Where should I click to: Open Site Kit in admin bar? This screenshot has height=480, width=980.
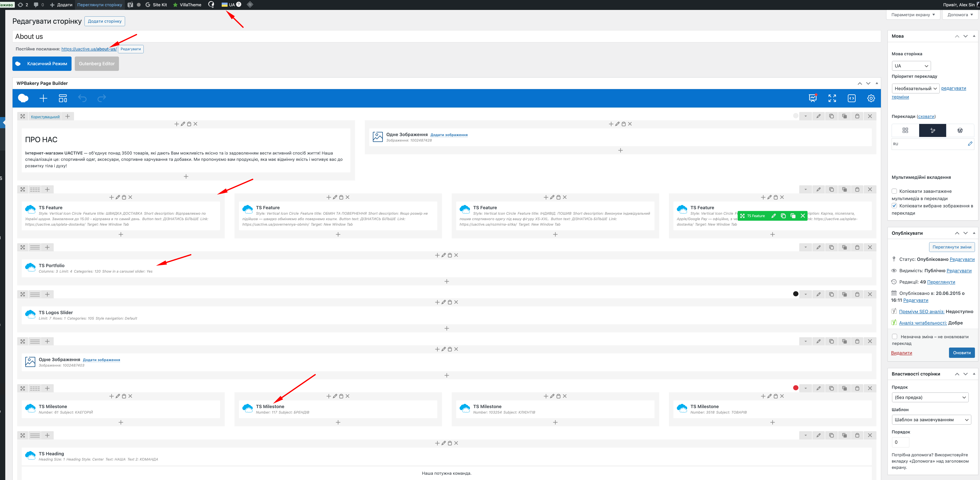coord(156,5)
